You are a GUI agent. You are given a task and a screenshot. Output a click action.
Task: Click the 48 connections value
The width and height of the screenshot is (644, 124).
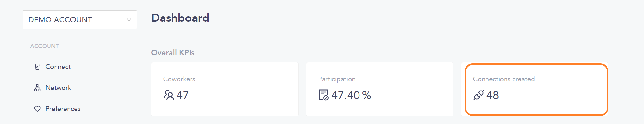pyautogui.click(x=493, y=95)
